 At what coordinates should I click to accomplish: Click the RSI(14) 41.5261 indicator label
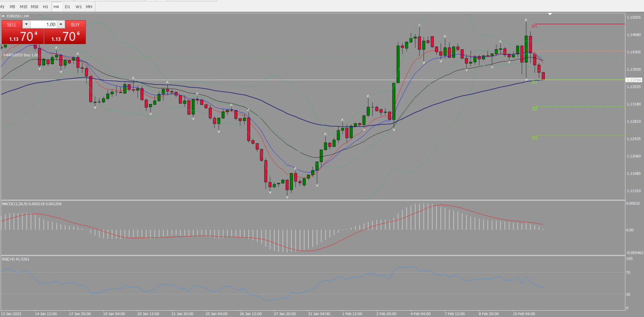[x=16, y=259]
